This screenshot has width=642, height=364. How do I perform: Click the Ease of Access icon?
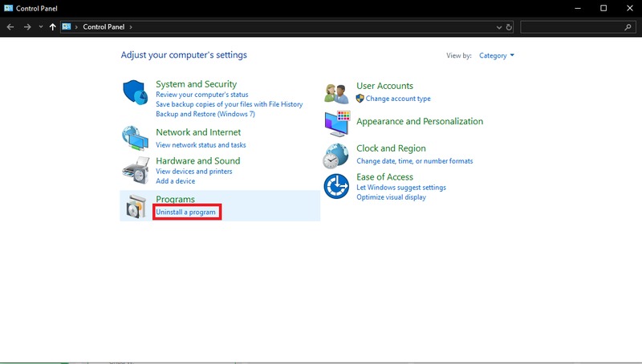(336, 186)
